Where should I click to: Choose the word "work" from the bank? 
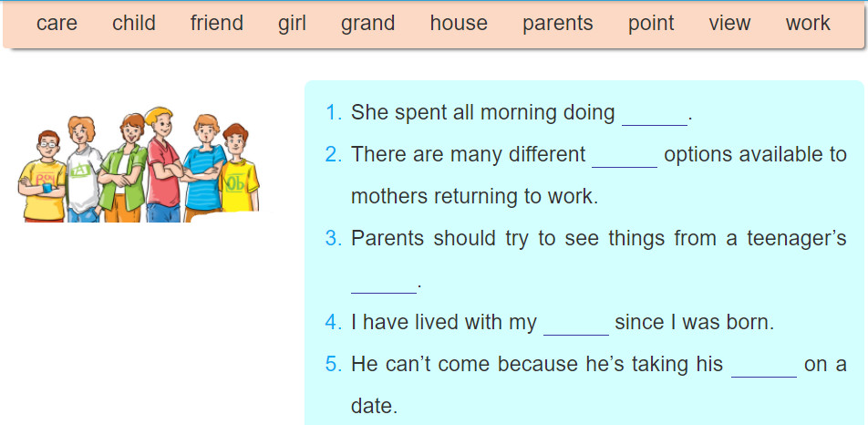[x=808, y=23]
